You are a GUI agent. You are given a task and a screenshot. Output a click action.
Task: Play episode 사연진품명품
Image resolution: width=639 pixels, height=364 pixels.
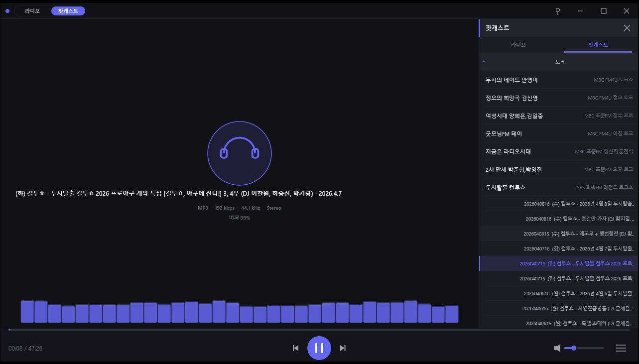pos(578,308)
